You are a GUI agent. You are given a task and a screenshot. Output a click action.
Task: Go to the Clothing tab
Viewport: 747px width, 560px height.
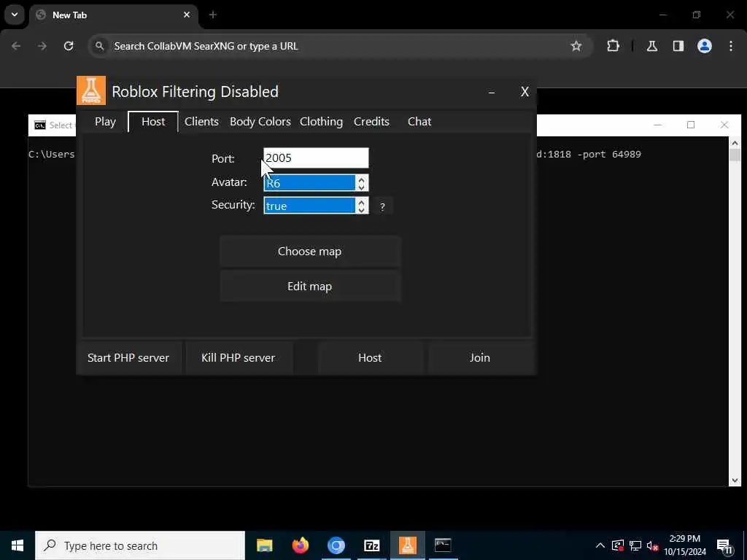[x=321, y=122]
